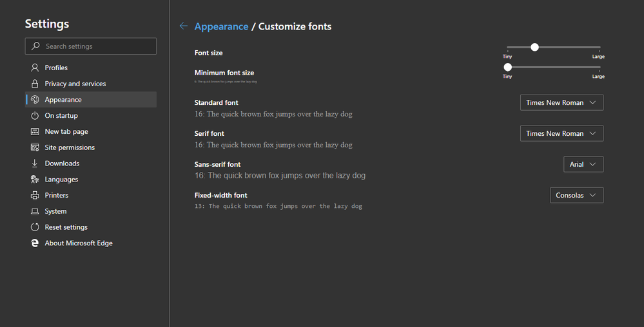Click the Microsoft Edge logo icon
The height and width of the screenshot is (327, 644).
click(x=35, y=243)
